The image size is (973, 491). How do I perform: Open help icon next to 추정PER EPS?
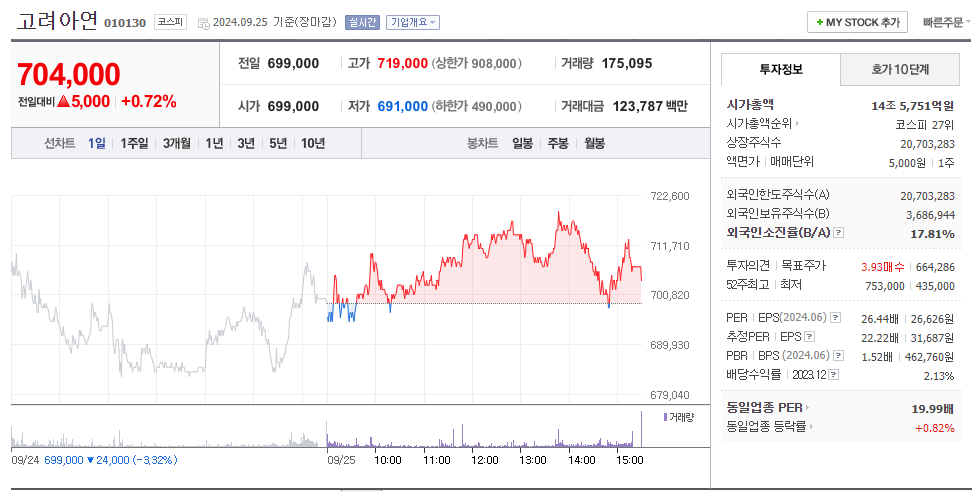coord(809,337)
